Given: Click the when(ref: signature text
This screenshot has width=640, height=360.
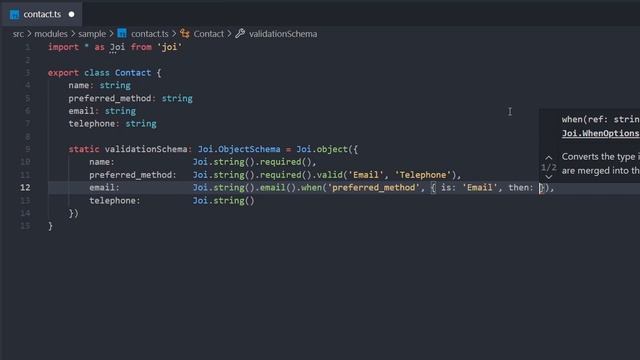Looking at the screenshot, I should pos(600,120).
